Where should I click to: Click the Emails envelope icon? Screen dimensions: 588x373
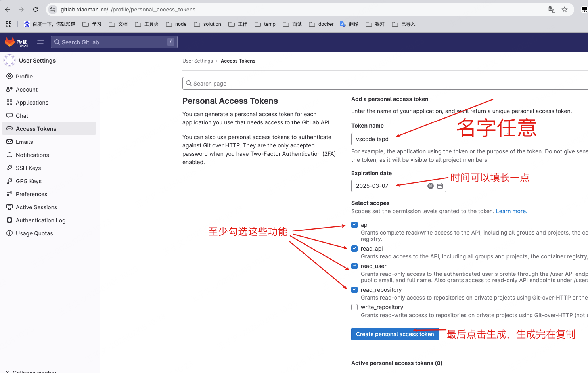10,142
